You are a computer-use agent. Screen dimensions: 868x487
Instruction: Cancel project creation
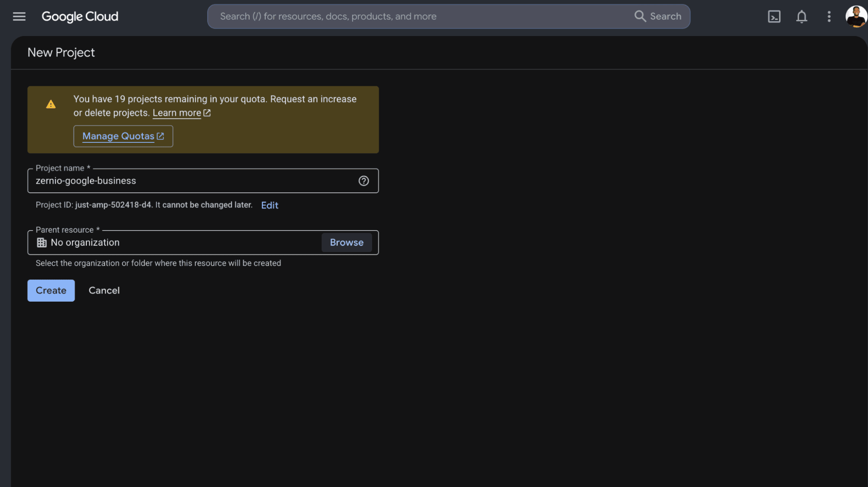click(104, 290)
